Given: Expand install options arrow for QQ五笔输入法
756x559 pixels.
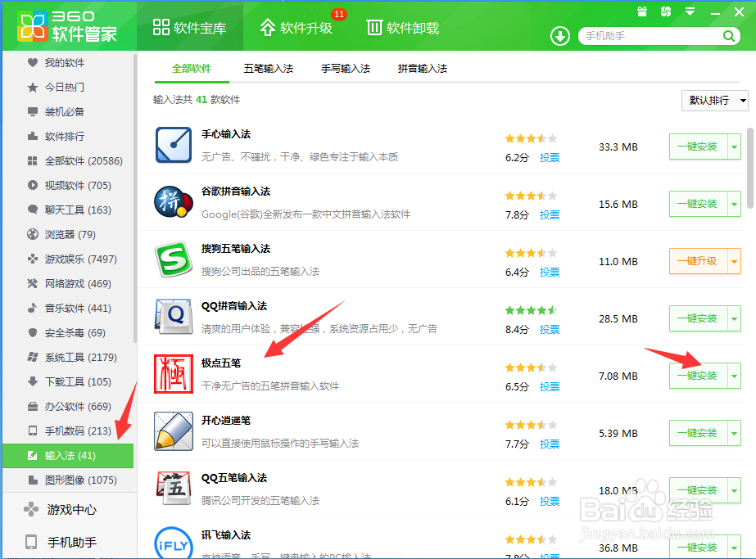Looking at the screenshot, I should coord(735,490).
